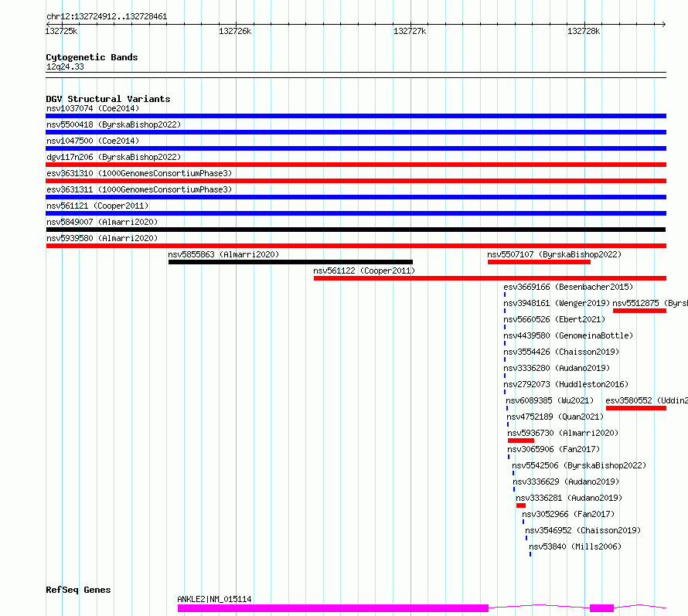The width and height of the screenshot is (688, 616).
Task: Open esv3631311 (1000GenomesConsortiumPhase3) entry
Action: tap(139, 189)
